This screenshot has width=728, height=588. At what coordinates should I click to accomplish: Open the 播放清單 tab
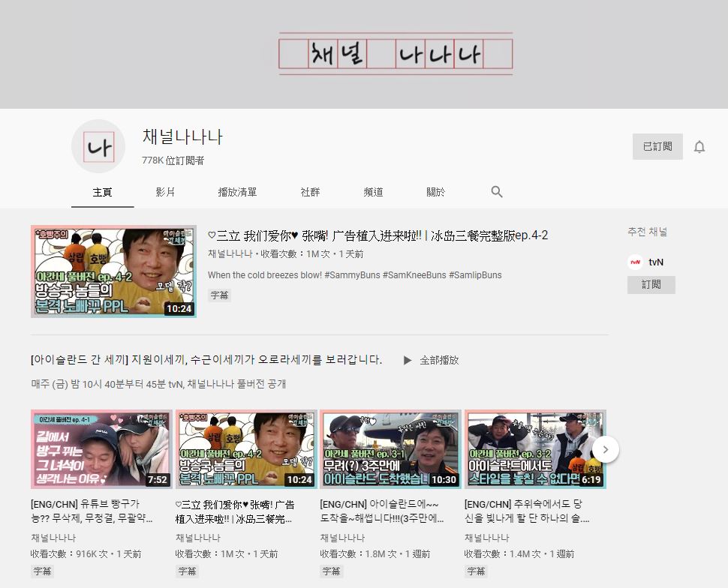pyautogui.click(x=237, y=192)
